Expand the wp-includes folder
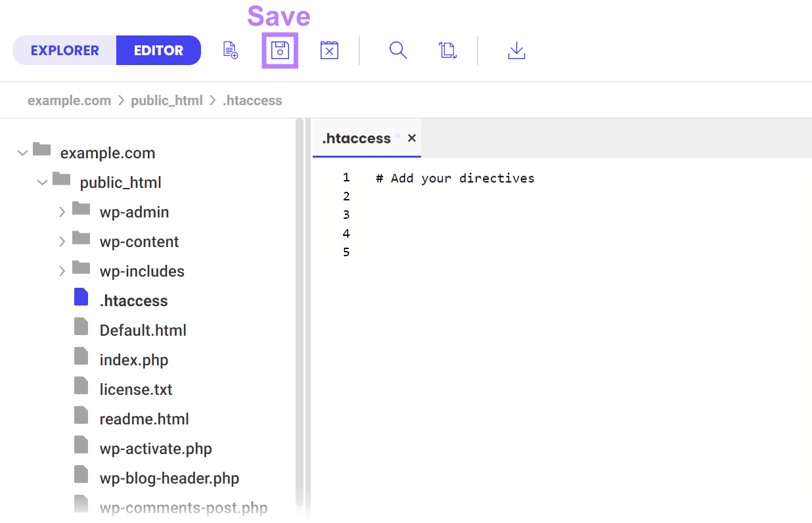812x523 pixels. (x=61, y=271)
